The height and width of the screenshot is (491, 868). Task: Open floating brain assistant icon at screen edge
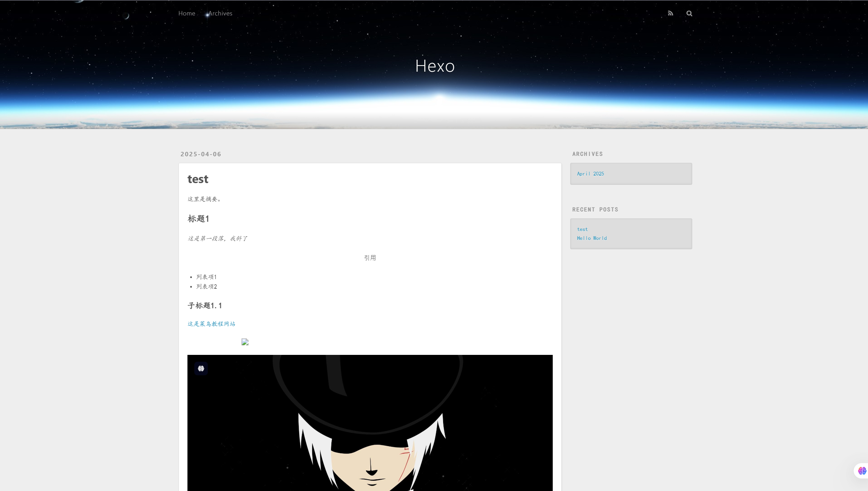[x=862, y=471]
